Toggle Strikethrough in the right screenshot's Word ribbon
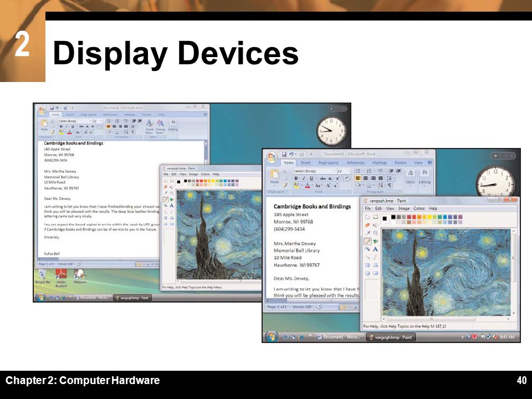This screenshot has height=399, width=532. click(x=323, y=178)
